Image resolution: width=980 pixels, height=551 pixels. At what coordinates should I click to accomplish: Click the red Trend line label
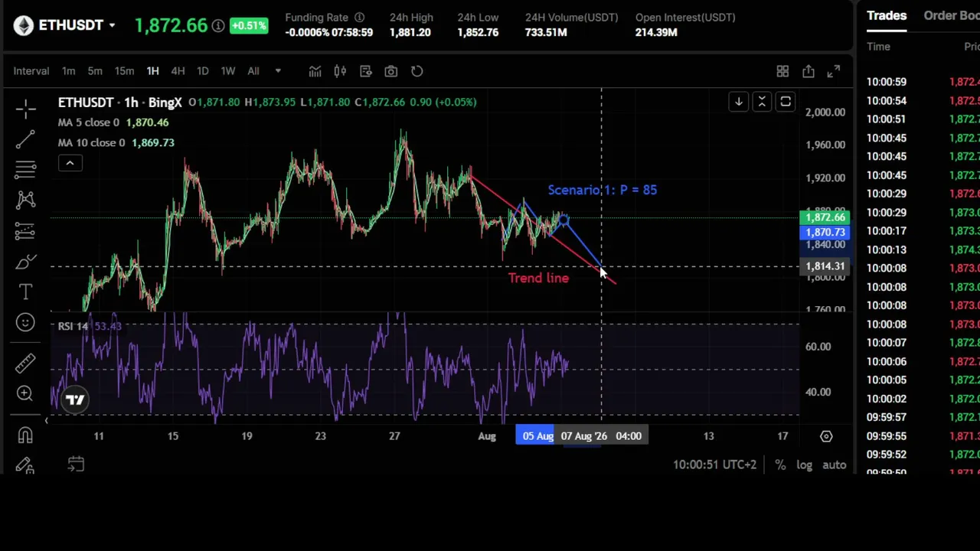pos(538,278)
